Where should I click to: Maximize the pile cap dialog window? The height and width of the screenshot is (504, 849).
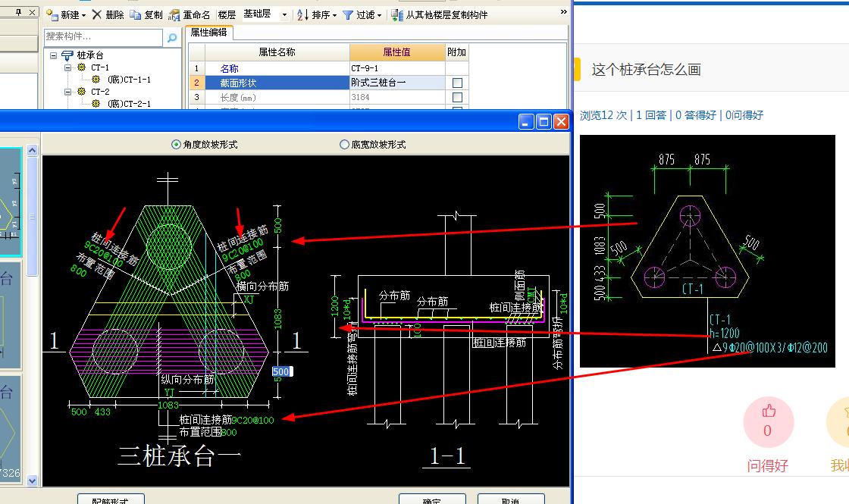544,122
